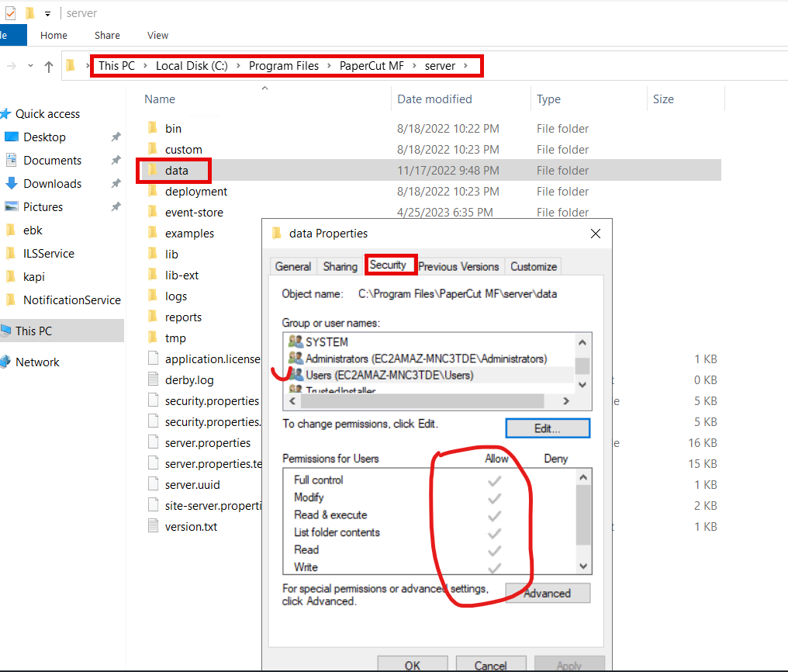Click the Network icon in sidebar

coord(5,362)
